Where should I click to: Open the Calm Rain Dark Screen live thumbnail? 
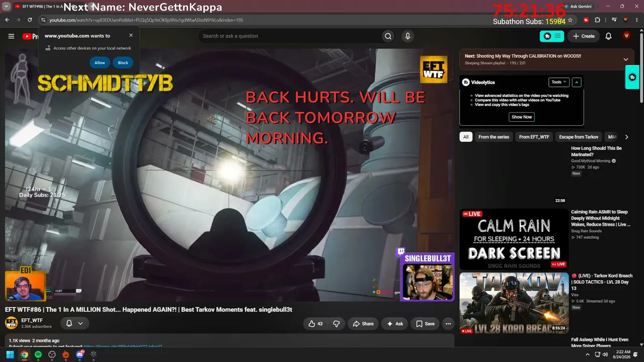pos(514,239)
